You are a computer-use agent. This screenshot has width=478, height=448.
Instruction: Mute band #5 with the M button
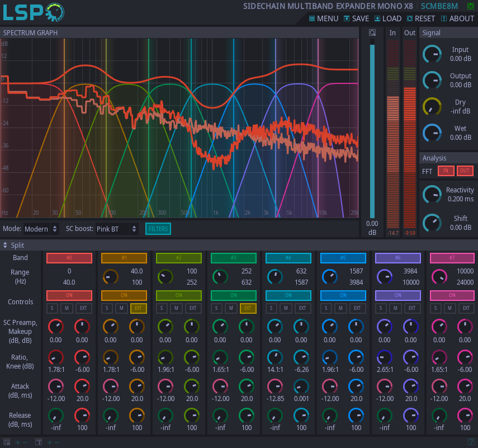point(340,308)
